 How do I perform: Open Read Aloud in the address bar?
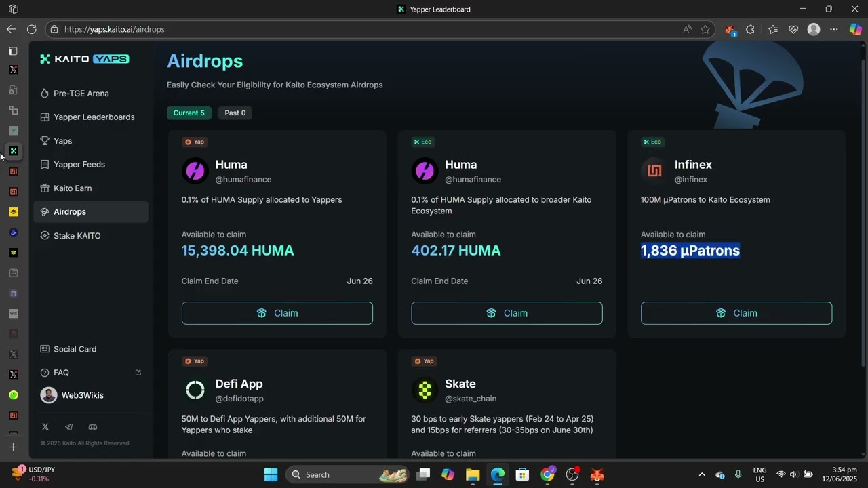[x=688, y=29]
